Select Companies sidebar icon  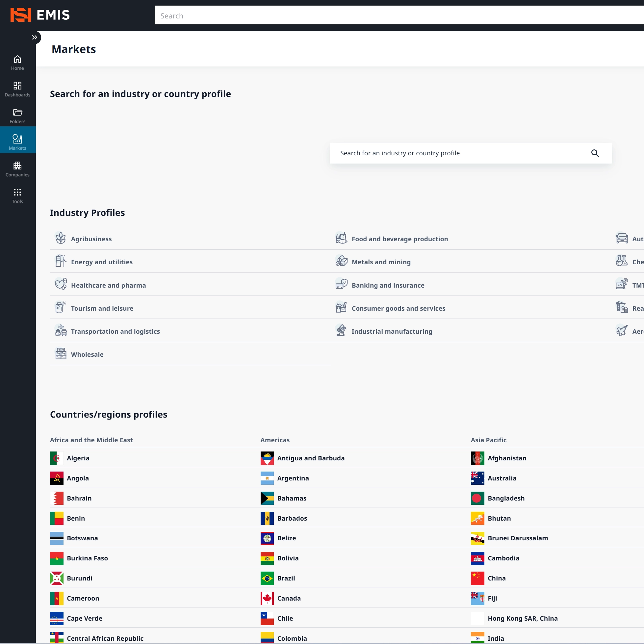pos(17,169)
